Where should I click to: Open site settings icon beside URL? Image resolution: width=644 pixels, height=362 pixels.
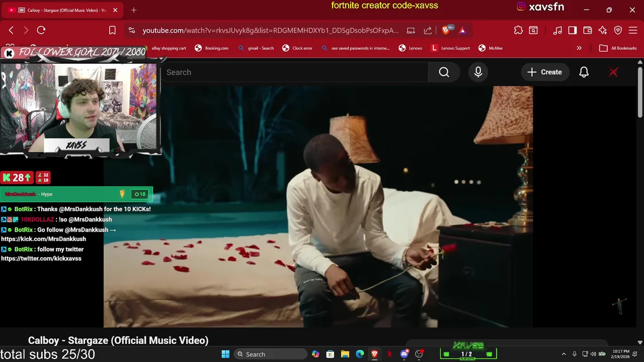tap(132, 30)
